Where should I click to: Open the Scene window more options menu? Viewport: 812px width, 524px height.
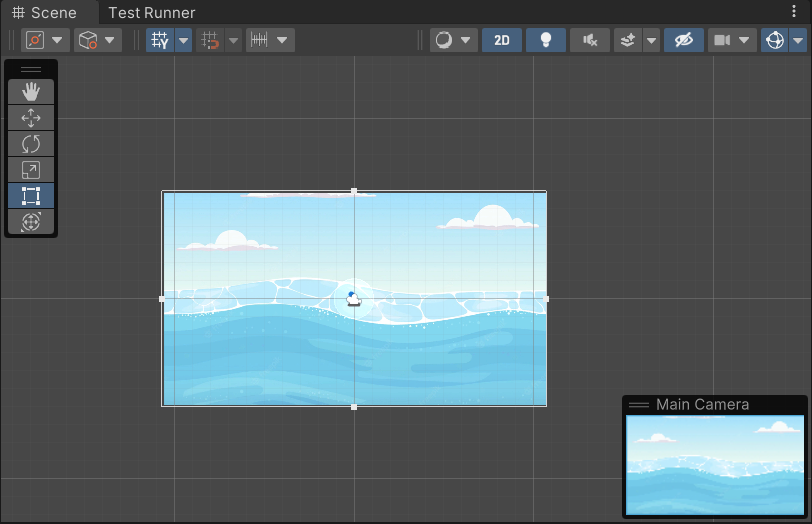click(795, 12)
